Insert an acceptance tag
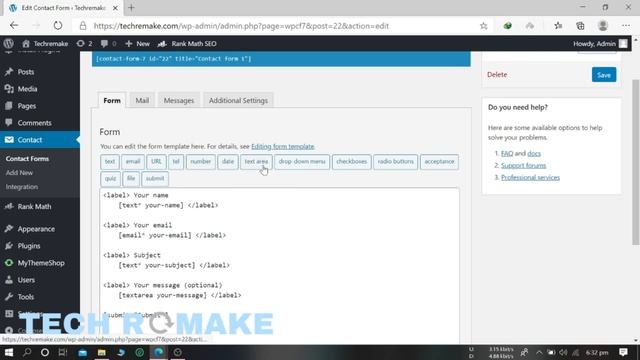 [x=439, y=162]
